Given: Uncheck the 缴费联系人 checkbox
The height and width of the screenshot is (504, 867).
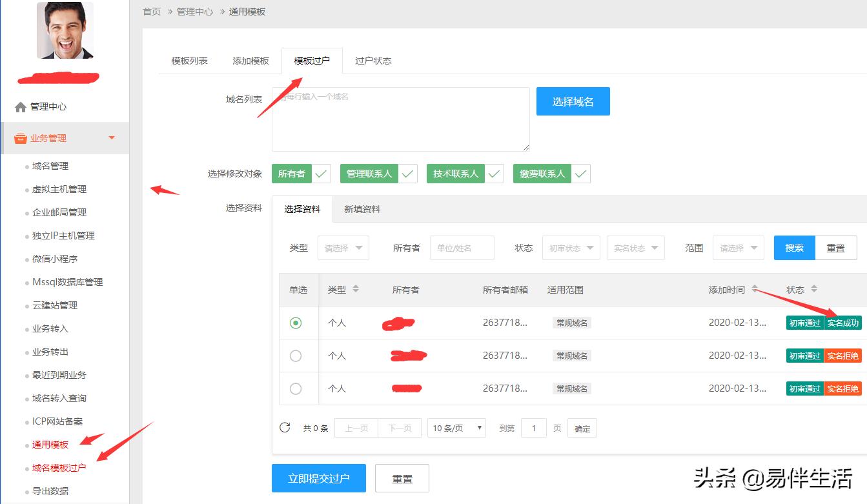Looking at the screenshot, I should [580, 173].
